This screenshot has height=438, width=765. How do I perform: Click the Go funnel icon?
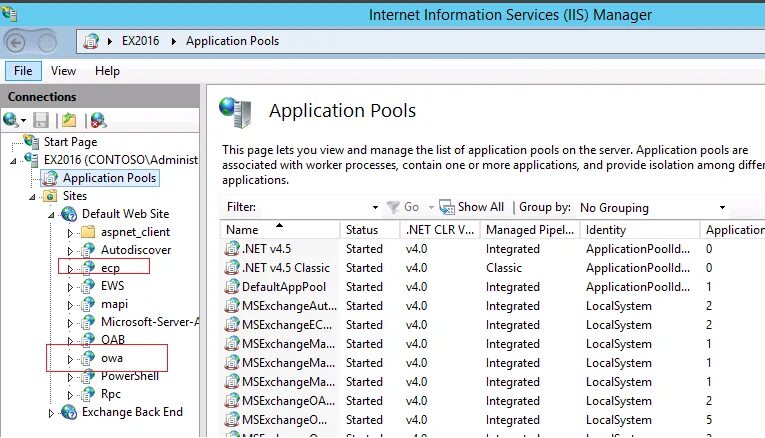click(x=393, y=207)
